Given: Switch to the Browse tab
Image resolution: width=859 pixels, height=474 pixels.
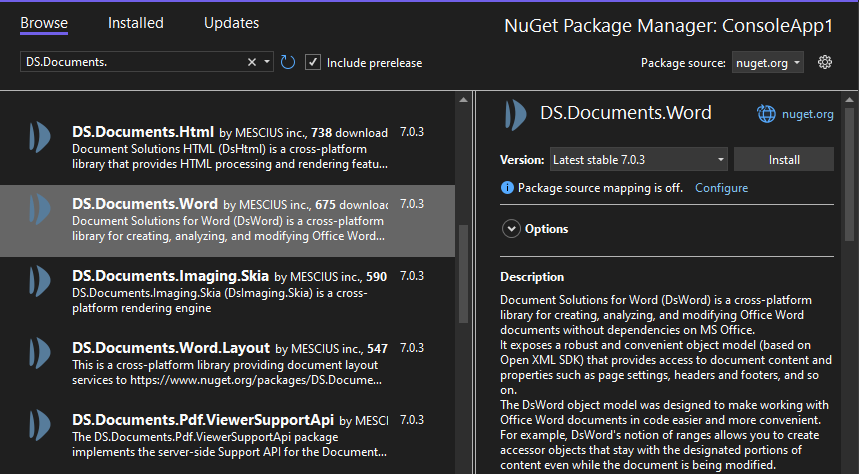Looking at the screenshot, I should tap(44, 23).
